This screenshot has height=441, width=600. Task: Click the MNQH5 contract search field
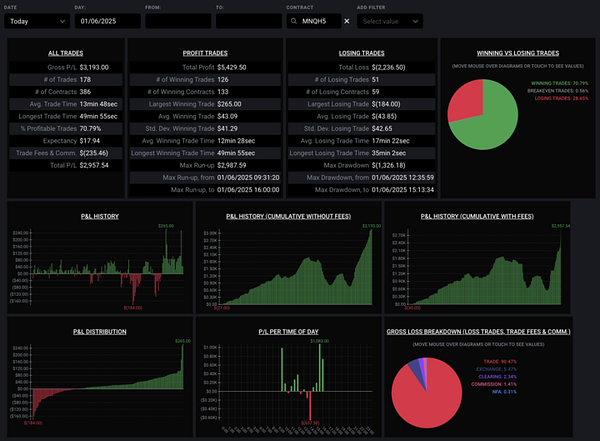[x=314, y=21]
